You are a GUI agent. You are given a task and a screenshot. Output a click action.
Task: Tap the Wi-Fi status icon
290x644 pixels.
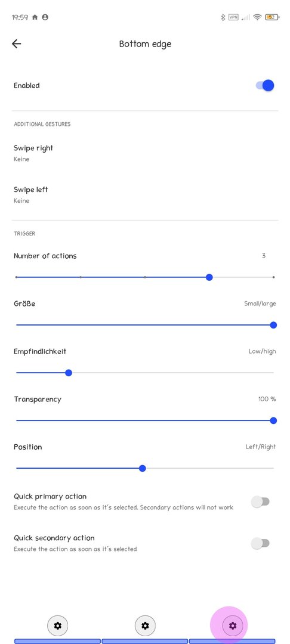click(258, 17)
